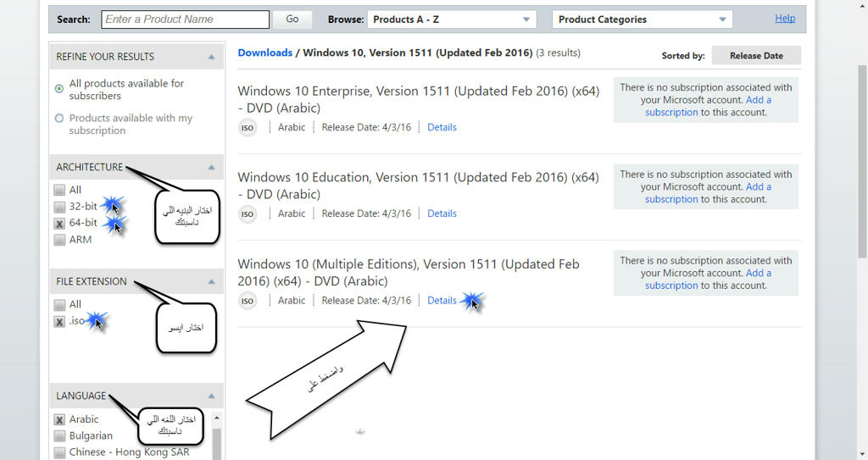The image size is (868, 460).
Task: Click ISO icon for Windows 10 Enterprise
Action: click(248, 128)
